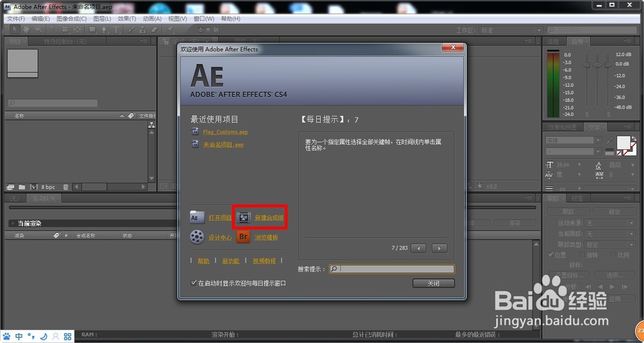Click the new composition filmstrip icon in welcome dialog
This screenshot has height=343, width=644.
coord(244,218)
